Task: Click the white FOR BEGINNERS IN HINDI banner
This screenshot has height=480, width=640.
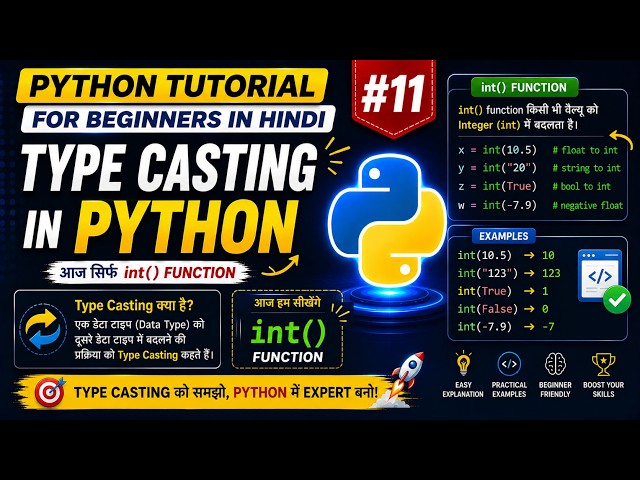Action: (178, 119)
